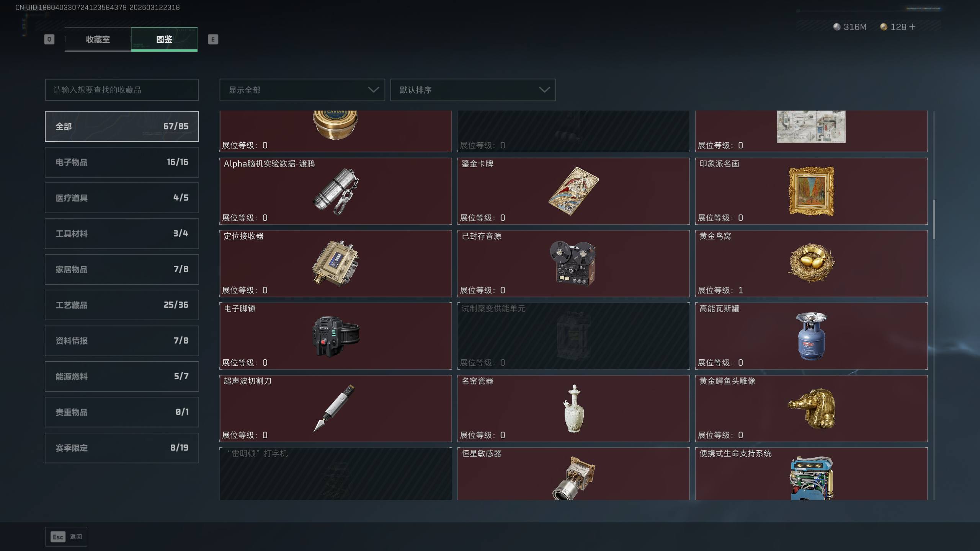Viewport: 980px width, 551px height.
Task: Open the 默认排序 sort dropdown
Action: click(473, 90)
